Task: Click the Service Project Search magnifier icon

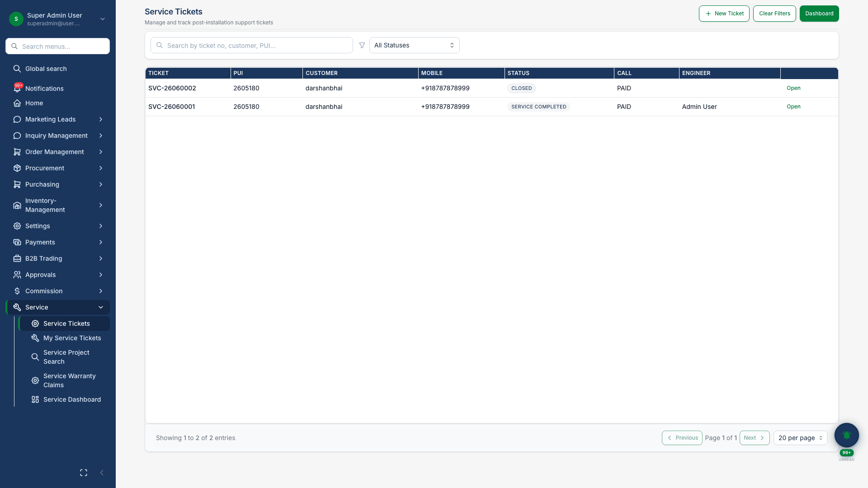Action: point(35,357)
